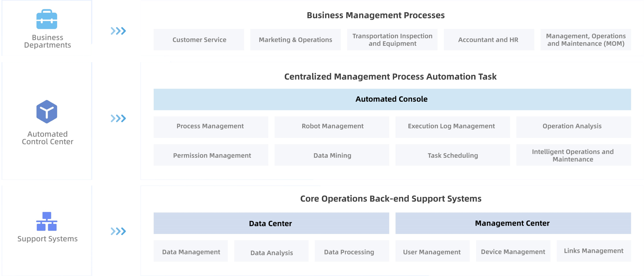644x276 pixels.
Task: Select the Automated Console header bar
Action: [x=392, y=99]
